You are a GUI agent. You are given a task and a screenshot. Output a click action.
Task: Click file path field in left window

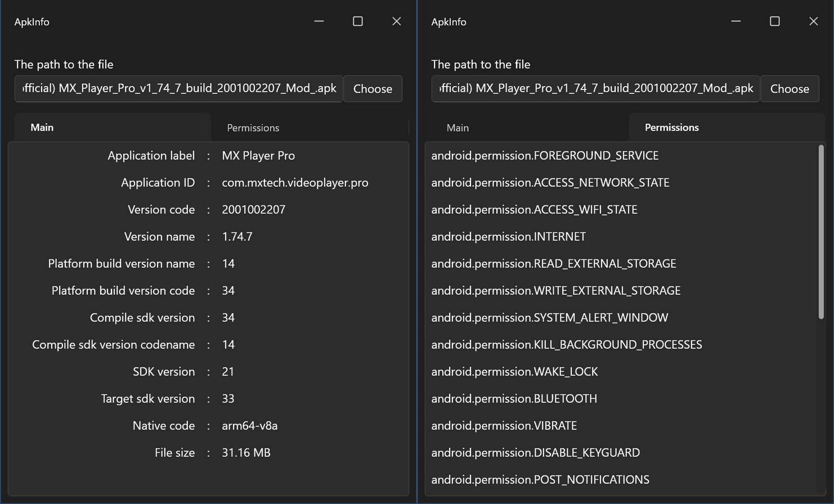179,89
